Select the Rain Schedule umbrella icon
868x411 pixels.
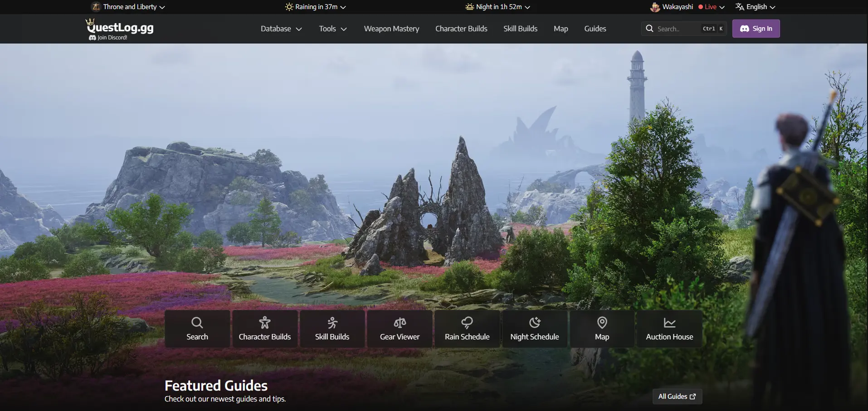tap(467, 323)
